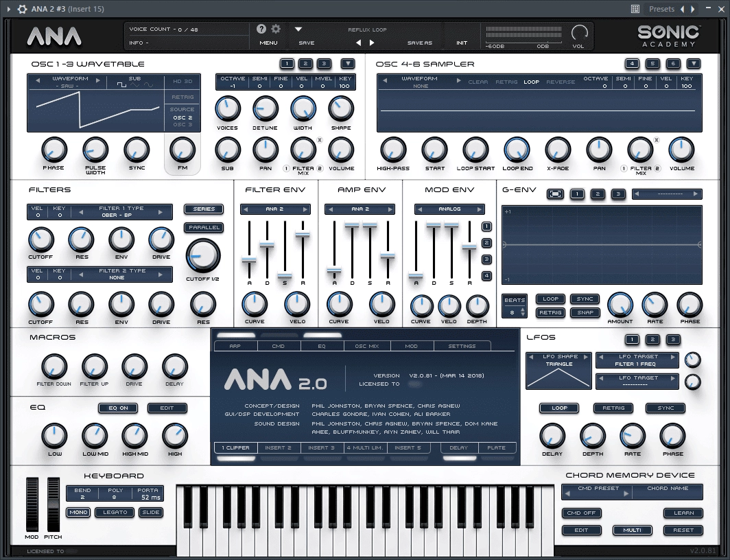Click the main VOL knob

(x=579, y=33)
